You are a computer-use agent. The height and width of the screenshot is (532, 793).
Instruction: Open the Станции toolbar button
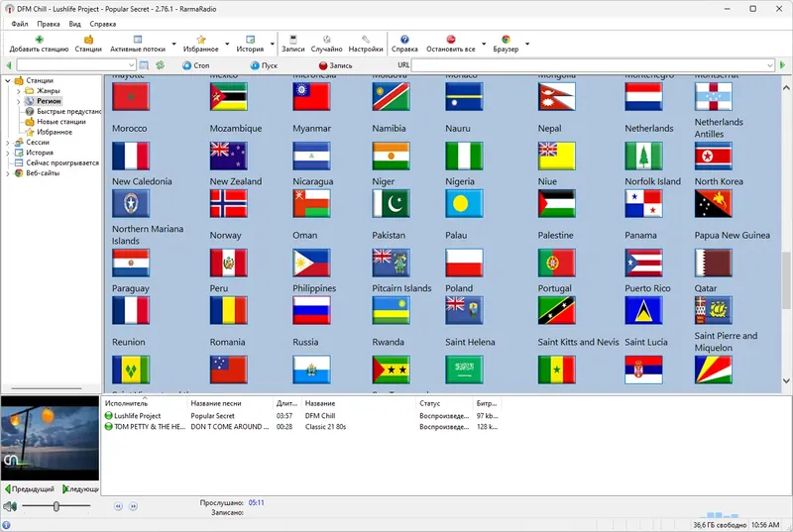click(x=88, y=44)
